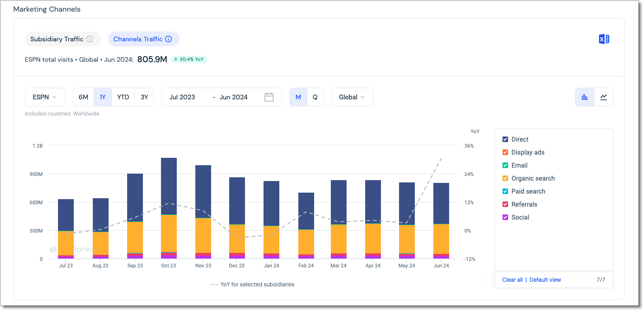This screenshot has width=644, height=311.
Task: Switch to quarterly Q granularity
Action: click(x=315, y=97)
